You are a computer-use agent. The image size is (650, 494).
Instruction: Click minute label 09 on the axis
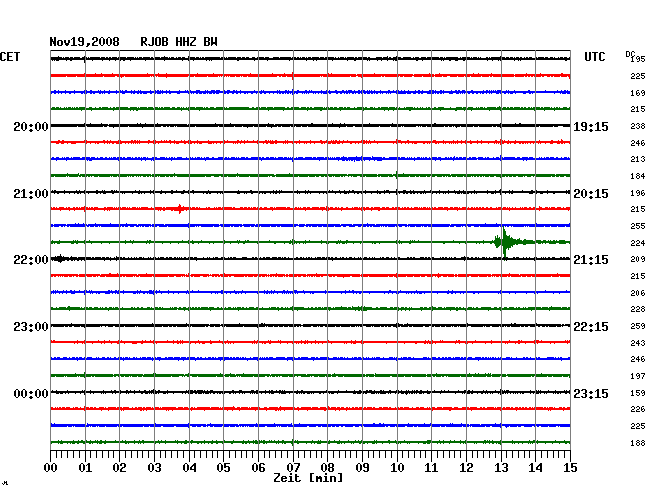point(362,467)
